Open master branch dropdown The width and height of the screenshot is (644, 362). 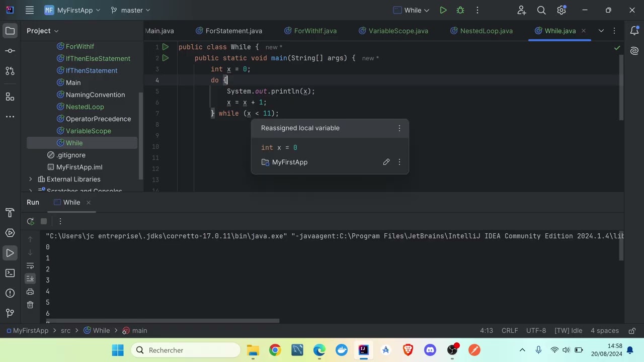click(130, 10)
